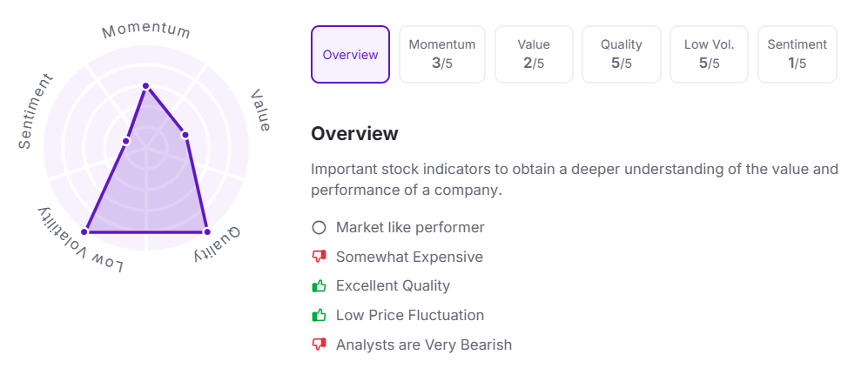
Task: Open the Quality 5/5 tab
Action: 622,55
